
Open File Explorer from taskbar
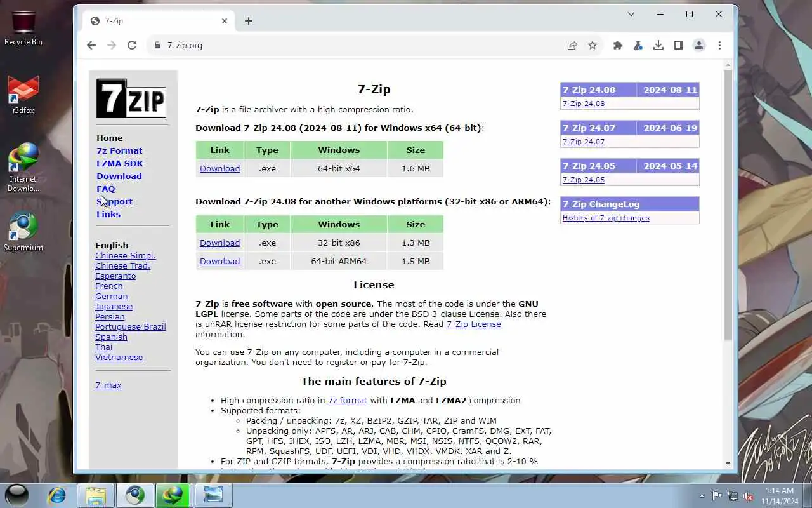coord(96,495)
